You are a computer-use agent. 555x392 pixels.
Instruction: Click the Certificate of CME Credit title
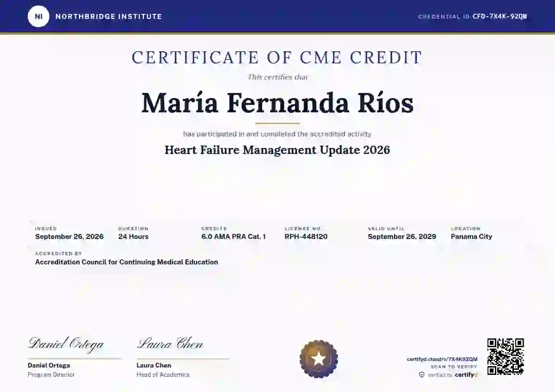277,58
